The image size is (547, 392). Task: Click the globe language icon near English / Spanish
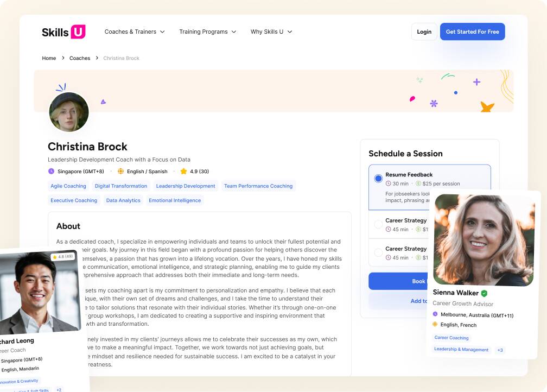120,172
